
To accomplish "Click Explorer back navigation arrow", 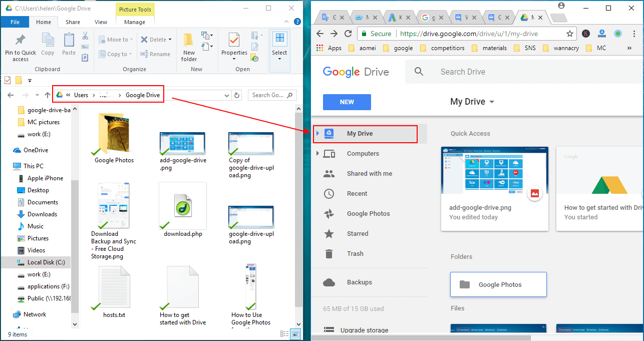I will click(11, 95).
